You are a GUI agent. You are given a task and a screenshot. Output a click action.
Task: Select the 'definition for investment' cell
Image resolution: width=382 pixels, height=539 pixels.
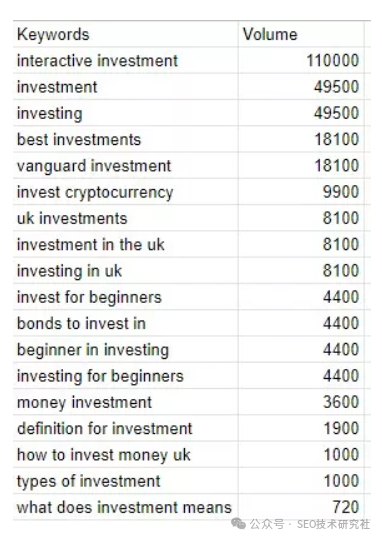pyautogui.click(x=125, y=428)
